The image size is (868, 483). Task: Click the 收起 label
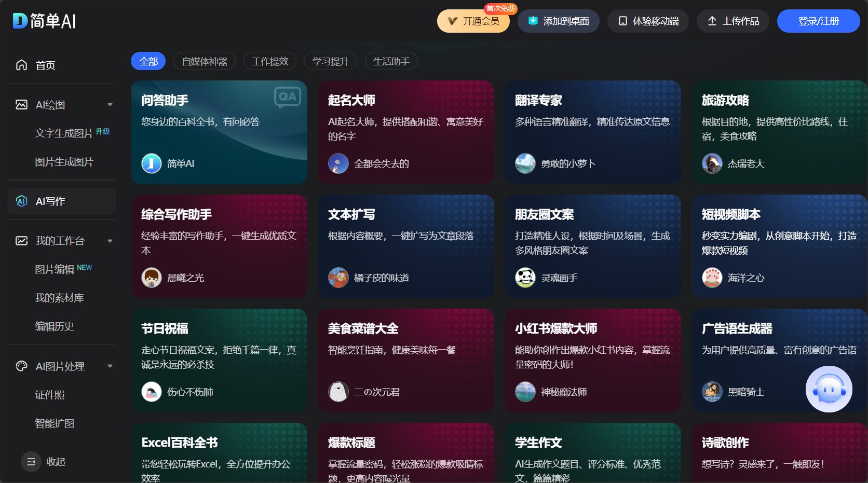(x=56, y=462)
